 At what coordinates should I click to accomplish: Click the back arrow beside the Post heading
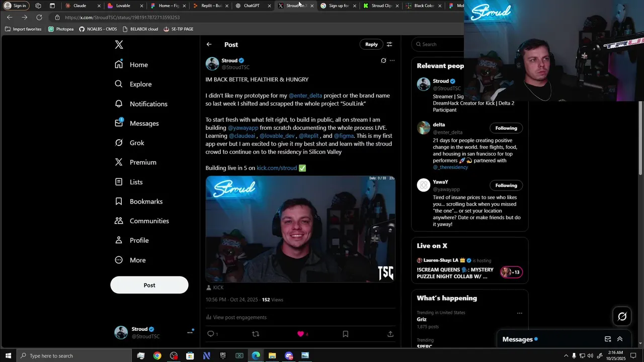(209, 44)
